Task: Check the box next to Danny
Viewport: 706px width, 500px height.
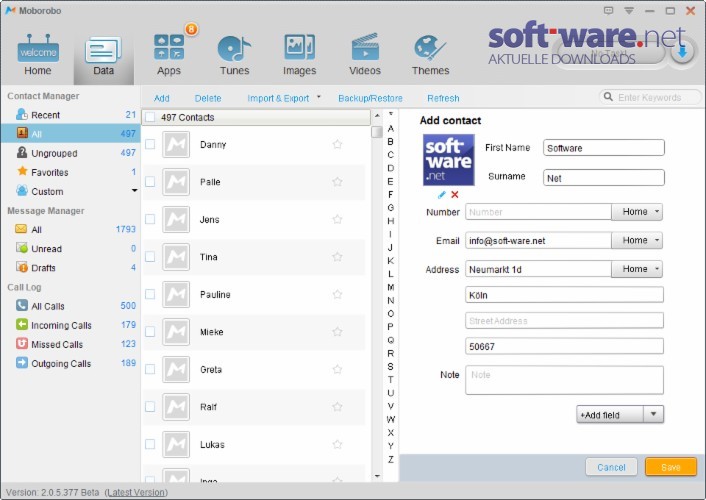Action: [150, 144]
